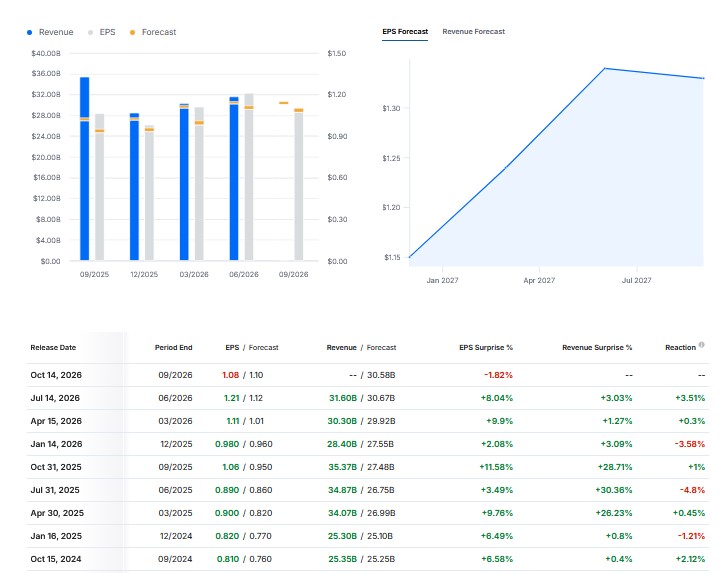Viewport: 726px width, 573px height.
Task: Click the Oct 31, 2025 release date
Action: (x=56, y=467)
